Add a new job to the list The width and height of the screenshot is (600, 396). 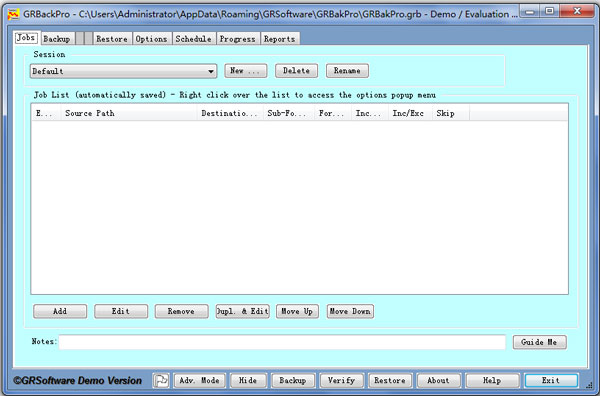60,311
